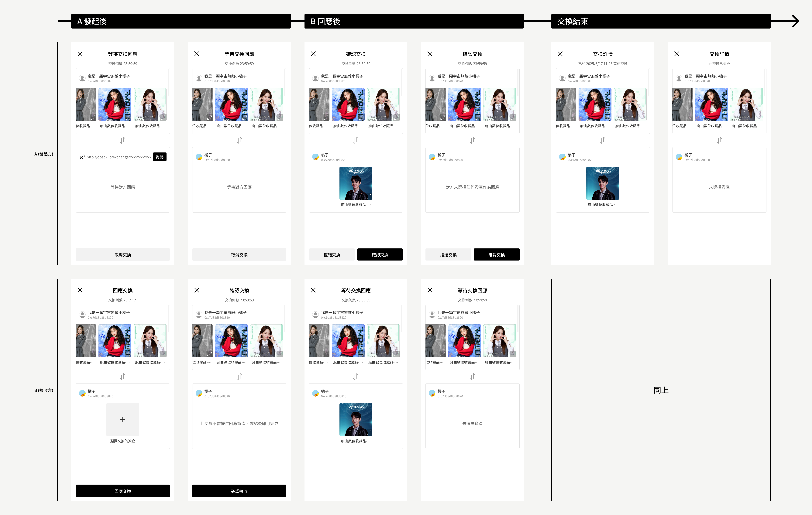Image resolution: width=812 pixels, height=515 pixels.
Task: Close the screen containing the 複製 button
Action: (x=80, y=54)
